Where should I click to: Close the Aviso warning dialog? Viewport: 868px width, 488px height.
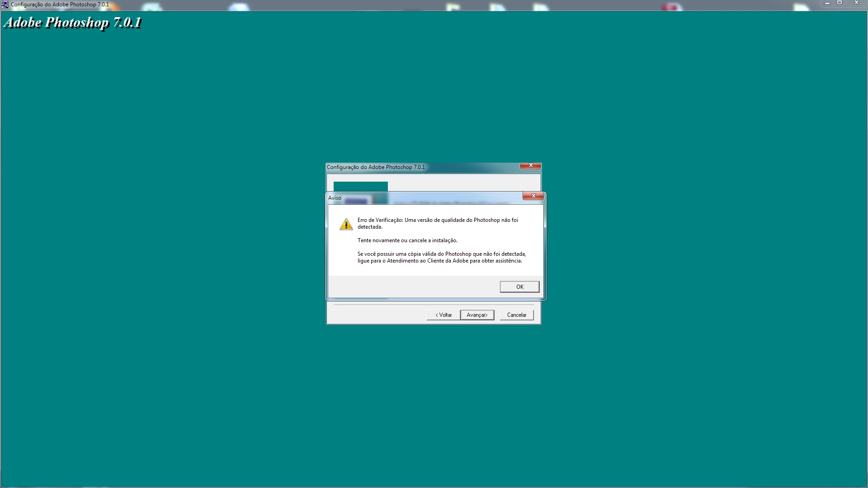[533, 196]
